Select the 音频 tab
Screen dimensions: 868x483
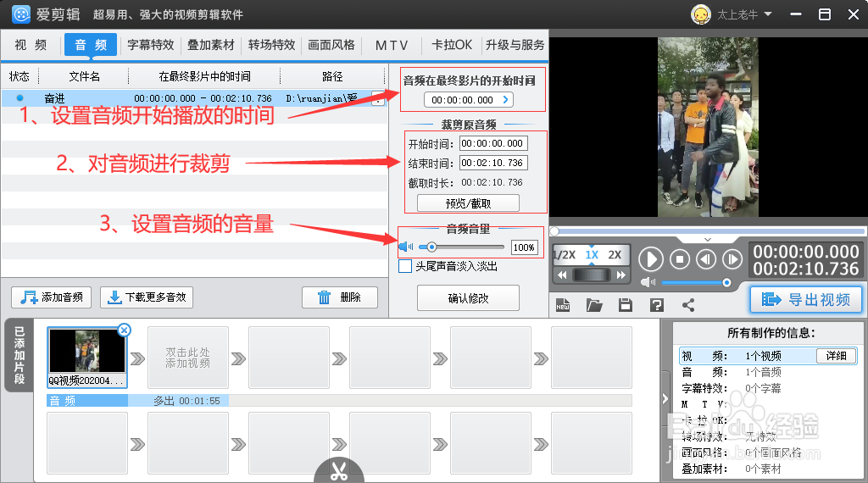91,45
